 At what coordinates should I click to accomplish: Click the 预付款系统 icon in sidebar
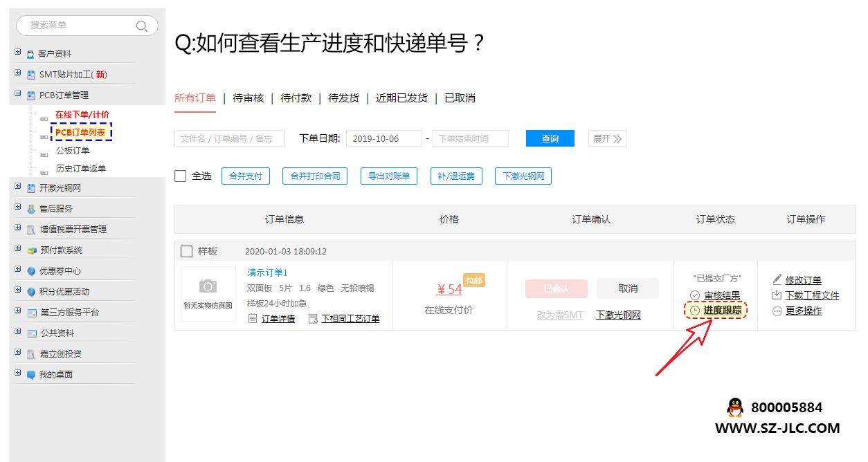click(x=31, y=250)
